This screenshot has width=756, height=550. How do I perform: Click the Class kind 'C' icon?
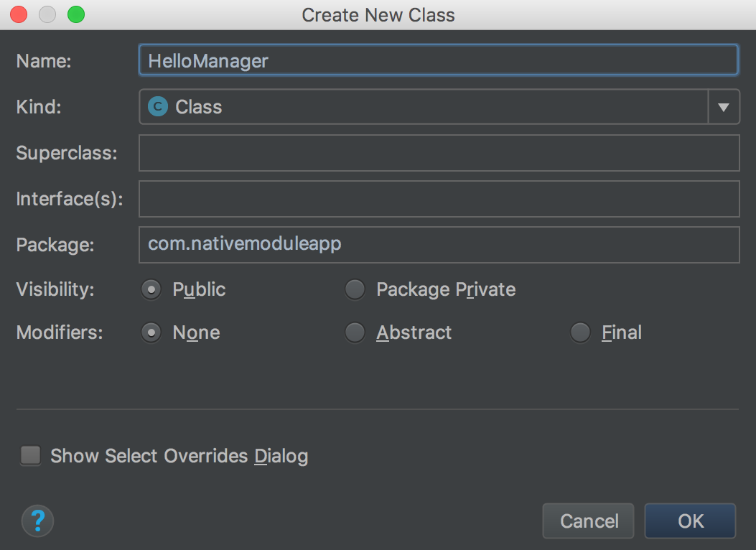[157, 107]
